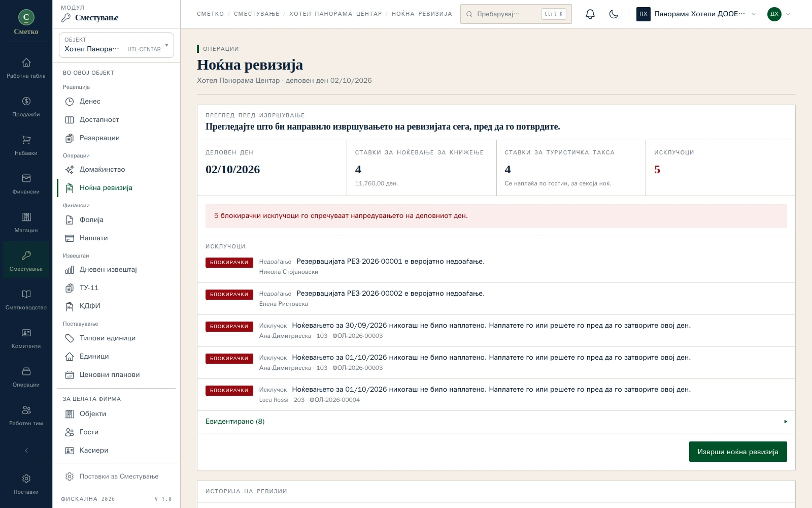The image size is (812, 508).
Task: Click the Исклучоци count 5
Action: coord(657,170)
